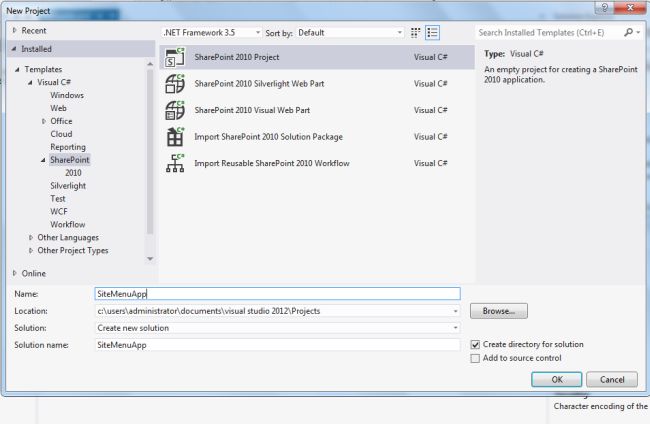Switch to small icons grid view
This screenshot has width=650, height=424.
pyautogui.click(x=415, y=33)
